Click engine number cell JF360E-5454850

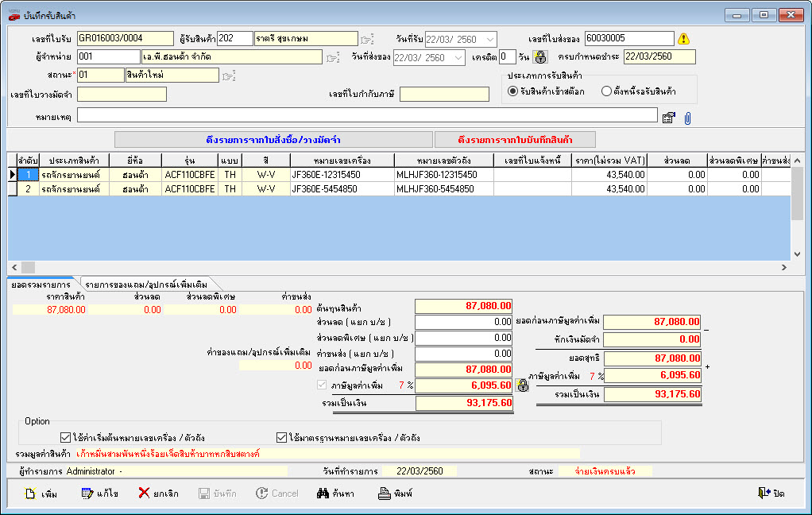[x=342, y=189]
